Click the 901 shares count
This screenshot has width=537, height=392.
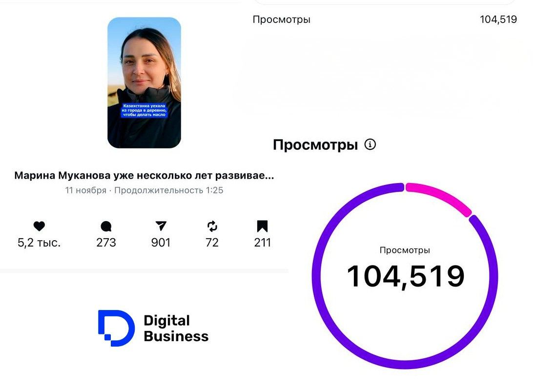point(161,243)
